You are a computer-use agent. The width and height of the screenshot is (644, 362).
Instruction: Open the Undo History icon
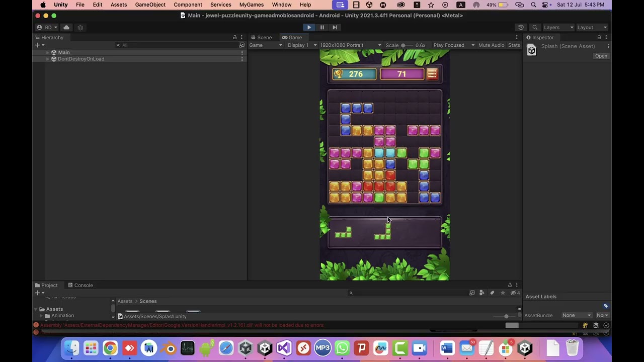521,27
